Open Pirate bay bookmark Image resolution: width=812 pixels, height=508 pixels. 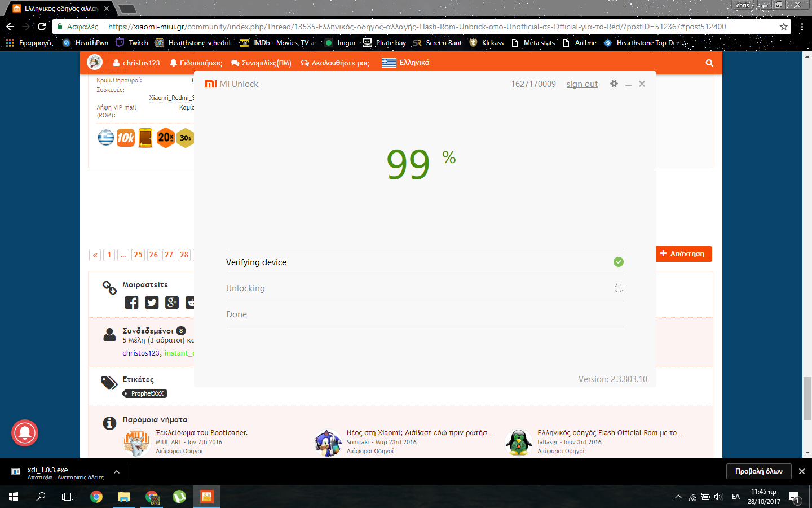[384, 43]
